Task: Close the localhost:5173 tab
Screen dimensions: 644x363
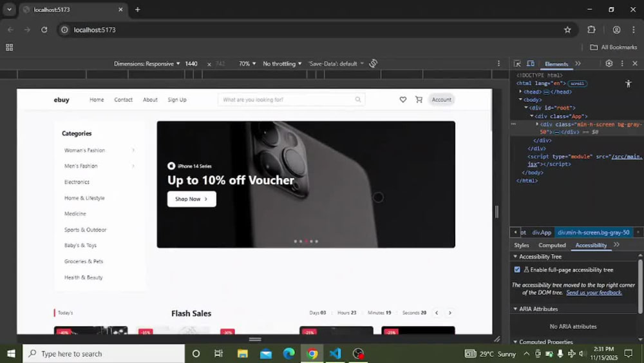Action: tap(120, 10)
